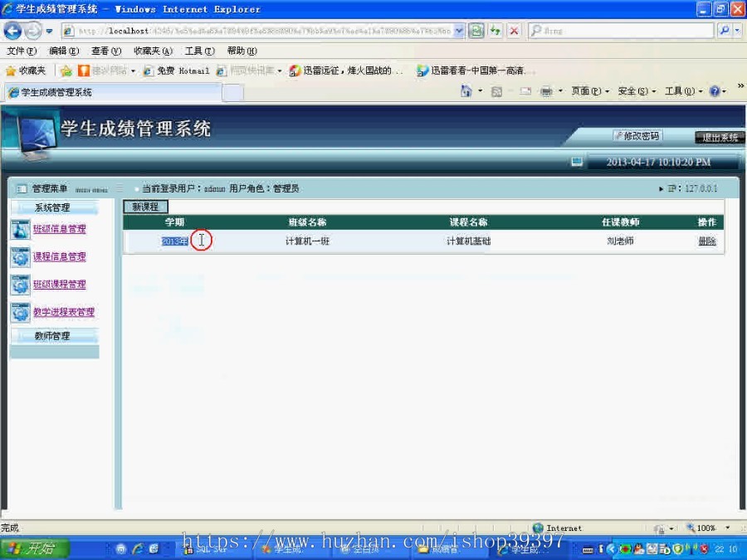The width and height of the screenshot is (747, 560).
Task: Open the 教学进程表管理 link
Action: 64,313
